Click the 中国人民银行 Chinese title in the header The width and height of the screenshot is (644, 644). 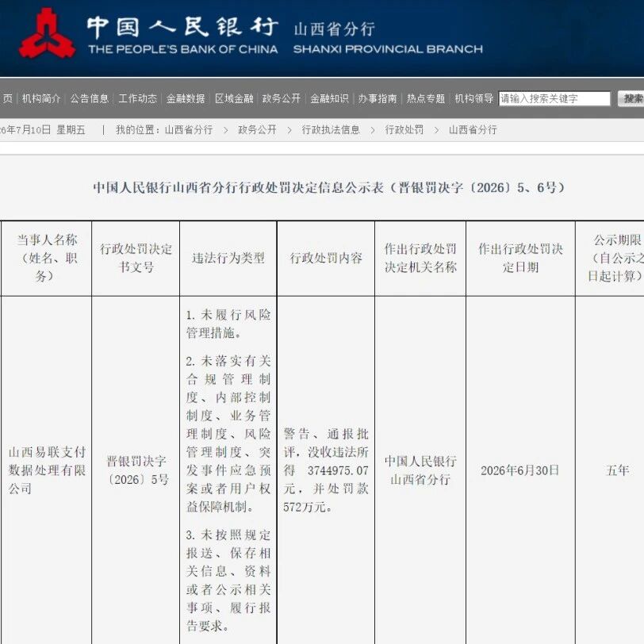[x=182, y=28]
